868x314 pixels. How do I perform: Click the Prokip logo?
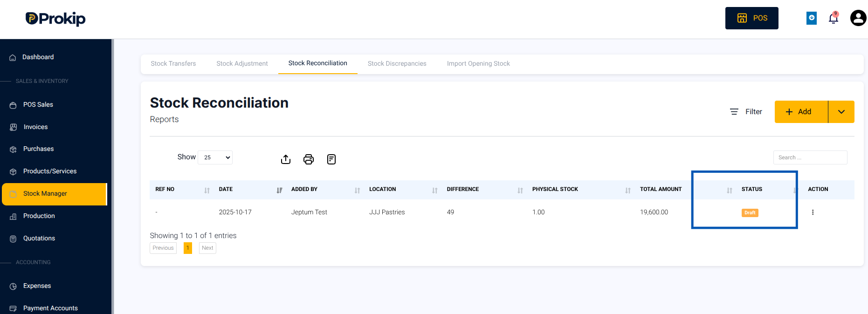[x=55, y=19]
